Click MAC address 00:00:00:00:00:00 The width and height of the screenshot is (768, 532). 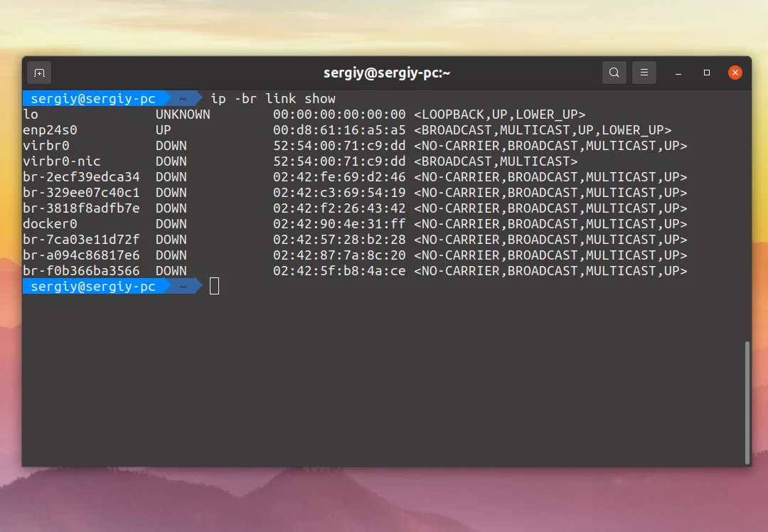coord(339,114)
